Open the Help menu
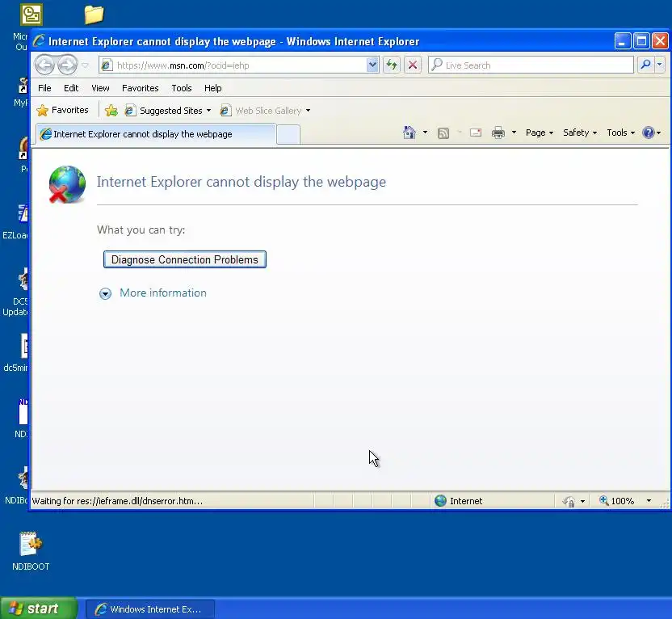 pyautogui.click(x=213, y=88)
